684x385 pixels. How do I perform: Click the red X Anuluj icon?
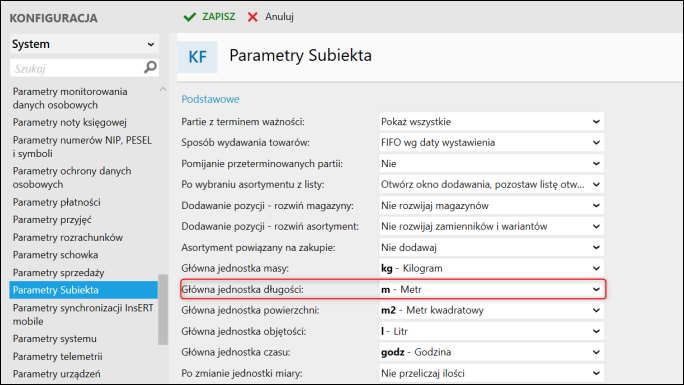(253, 17)
